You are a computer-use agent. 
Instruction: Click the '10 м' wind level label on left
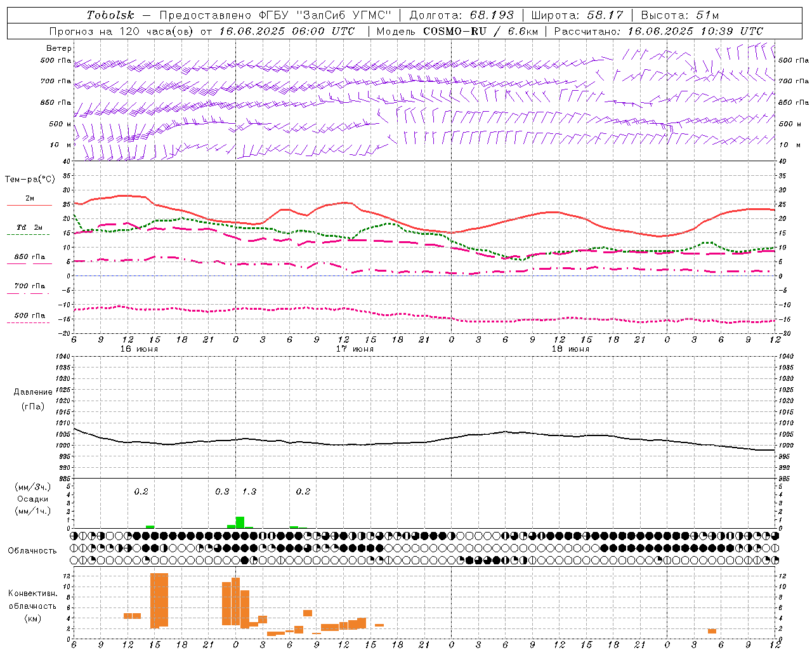point(61,145)
